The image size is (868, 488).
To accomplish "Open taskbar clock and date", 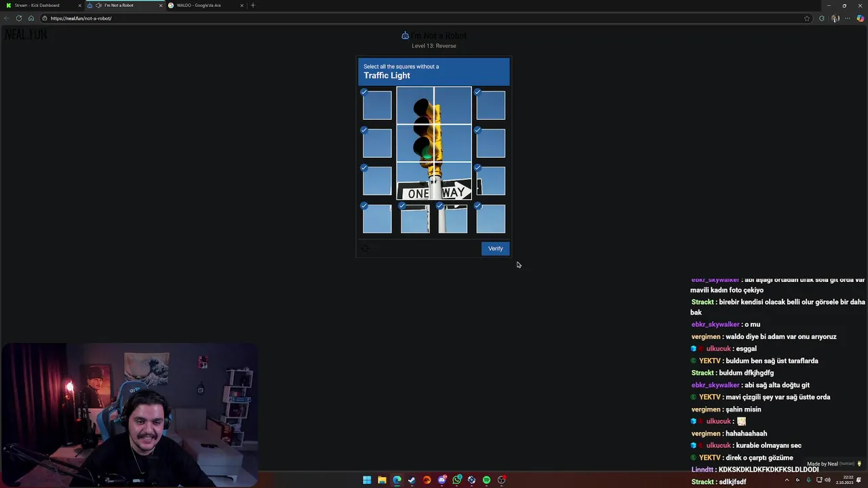I will pyautogui.click(x=844, y=480).
